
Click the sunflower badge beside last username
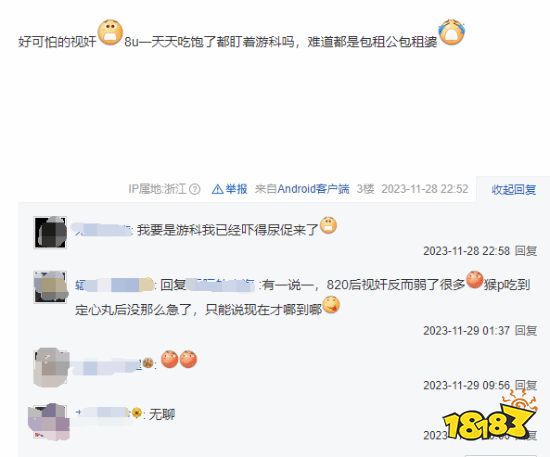(136, 414)
